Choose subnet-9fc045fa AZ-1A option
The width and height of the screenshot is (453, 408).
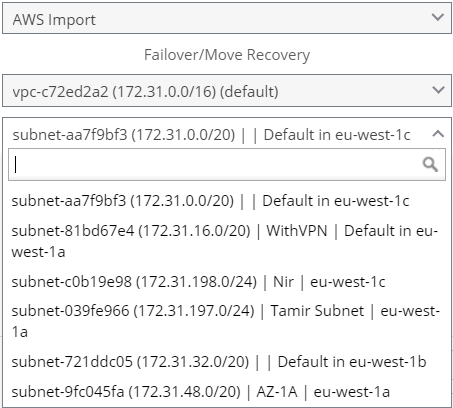[x=227, y=392]
